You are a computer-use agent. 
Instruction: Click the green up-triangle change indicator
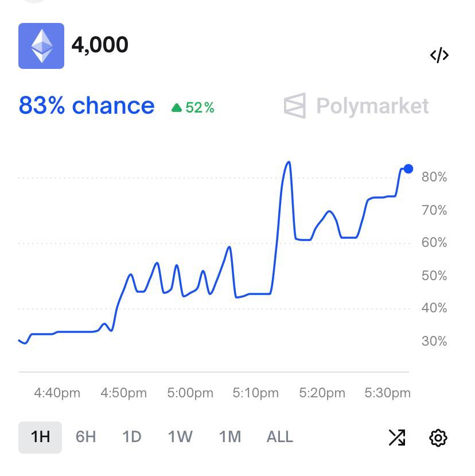(177, 107)
